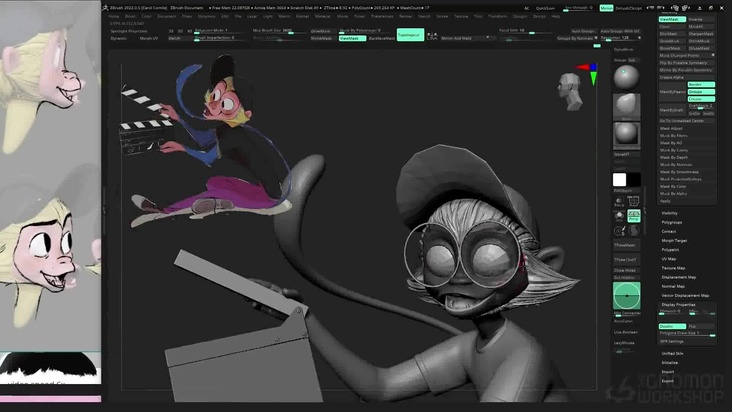Toggle ViewMask in the Masking panel
This screenshot has height=412, width=732.
[672, 20]
